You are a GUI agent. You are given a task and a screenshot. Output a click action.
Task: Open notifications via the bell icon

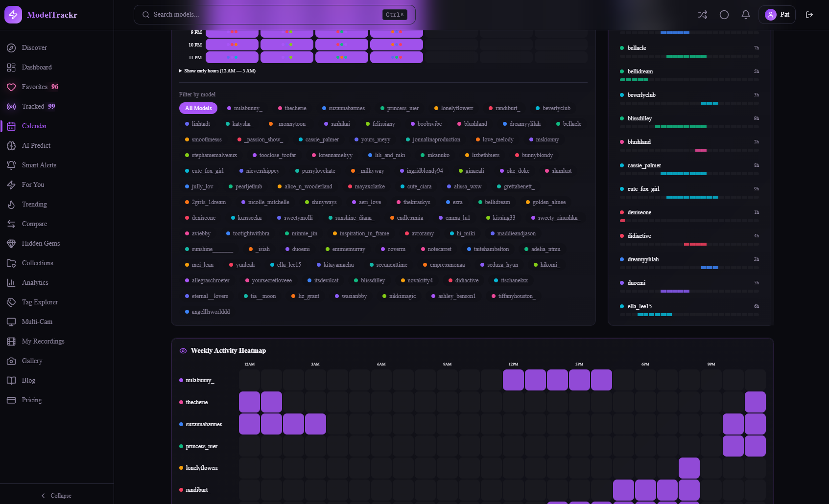[745, 15]
